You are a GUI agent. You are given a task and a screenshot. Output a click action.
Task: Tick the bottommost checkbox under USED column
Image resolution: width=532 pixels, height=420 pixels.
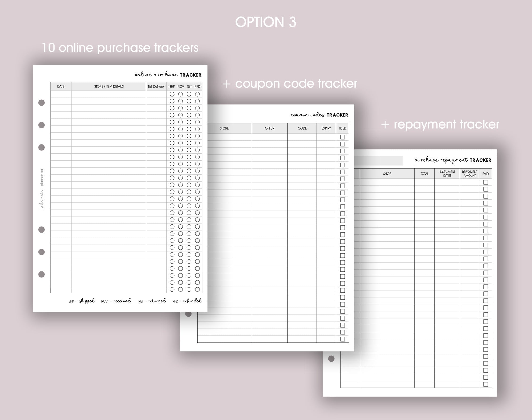pyautogui.click(x=343, y=339)
